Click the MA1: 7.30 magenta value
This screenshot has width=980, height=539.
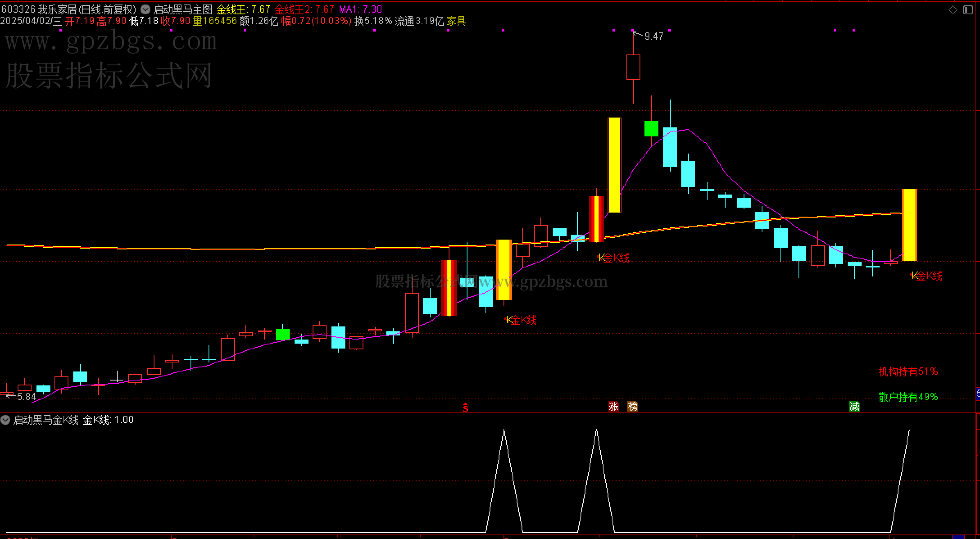pos(361,9)
